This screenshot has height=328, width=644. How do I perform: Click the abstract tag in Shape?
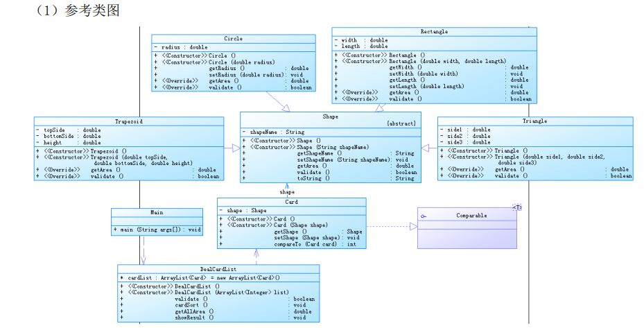coord(401,123)
